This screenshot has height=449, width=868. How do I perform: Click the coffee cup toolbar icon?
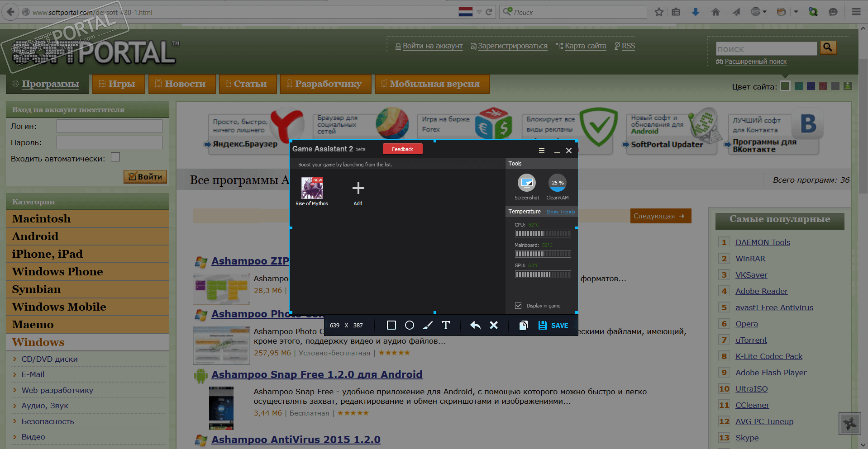tap(781, 12)
